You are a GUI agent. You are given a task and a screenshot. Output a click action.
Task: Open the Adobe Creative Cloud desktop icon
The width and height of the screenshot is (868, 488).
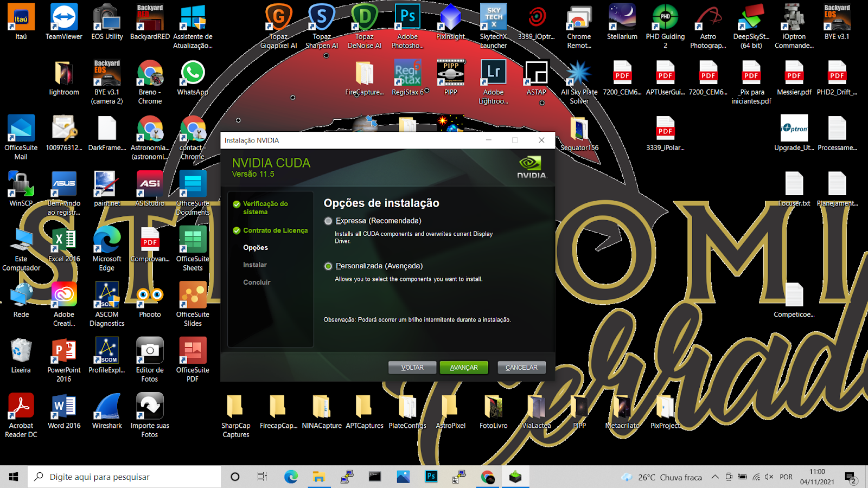coord(64,304)
